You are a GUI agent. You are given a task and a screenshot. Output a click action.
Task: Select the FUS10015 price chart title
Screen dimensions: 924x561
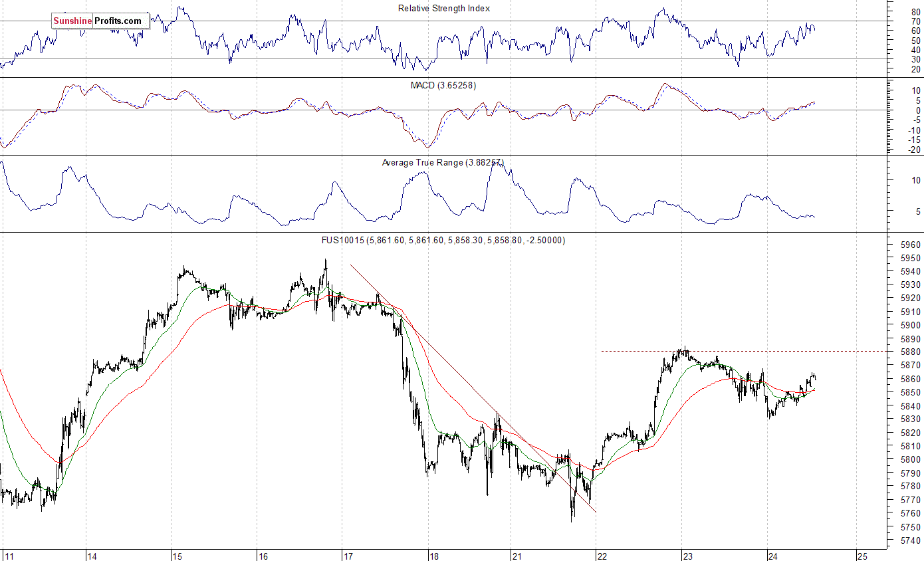(x=443, y=241)
